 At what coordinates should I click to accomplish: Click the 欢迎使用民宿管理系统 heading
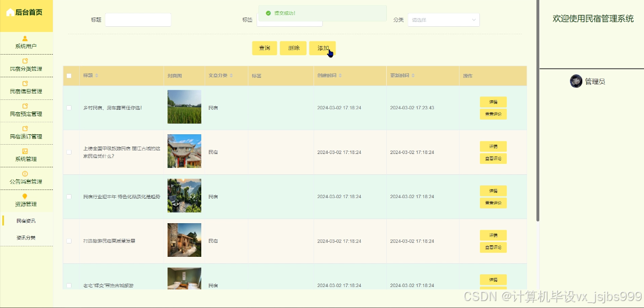click(593, 19)
